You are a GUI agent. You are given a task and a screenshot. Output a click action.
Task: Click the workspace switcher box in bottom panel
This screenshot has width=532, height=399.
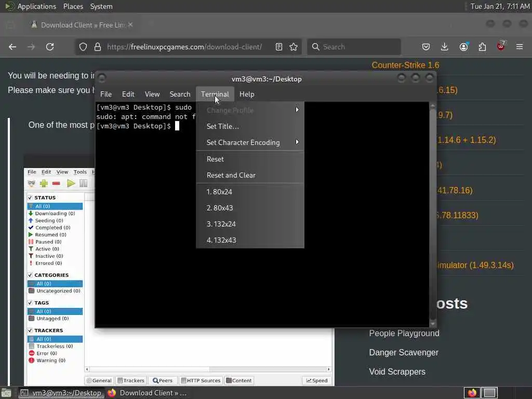click(489, 393)
